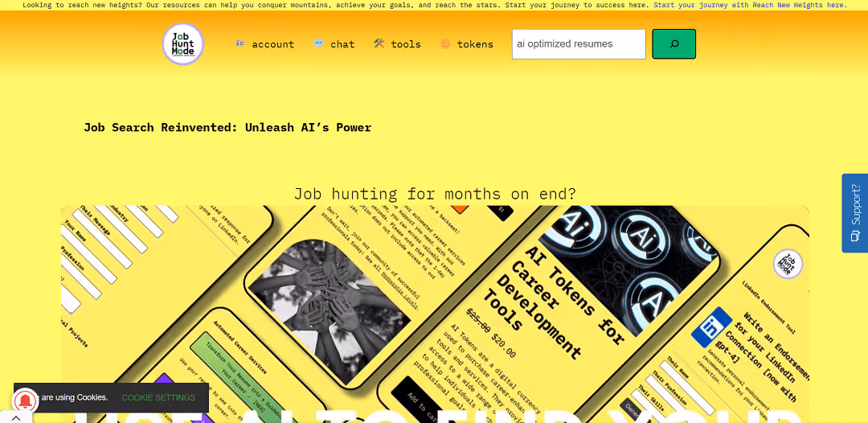Viewport: 868px width, 423px height.
Task: Open the Support? side tab
Action: click(854, 213)
